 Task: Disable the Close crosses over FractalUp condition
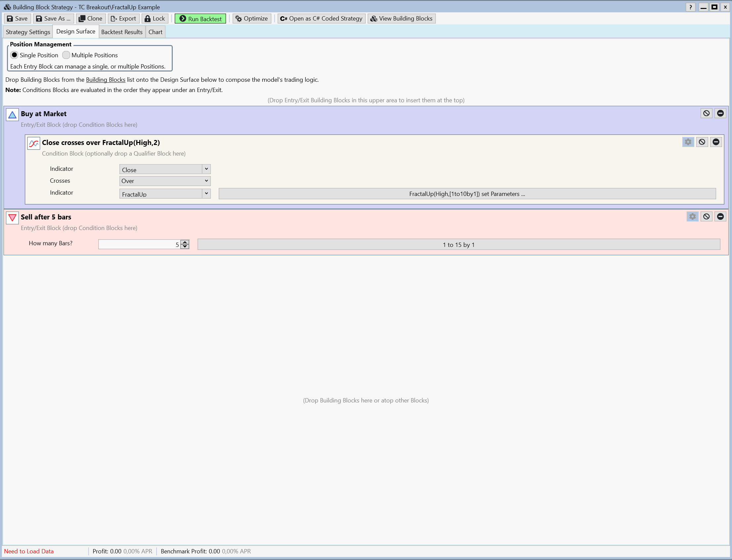tap(702, 142)
